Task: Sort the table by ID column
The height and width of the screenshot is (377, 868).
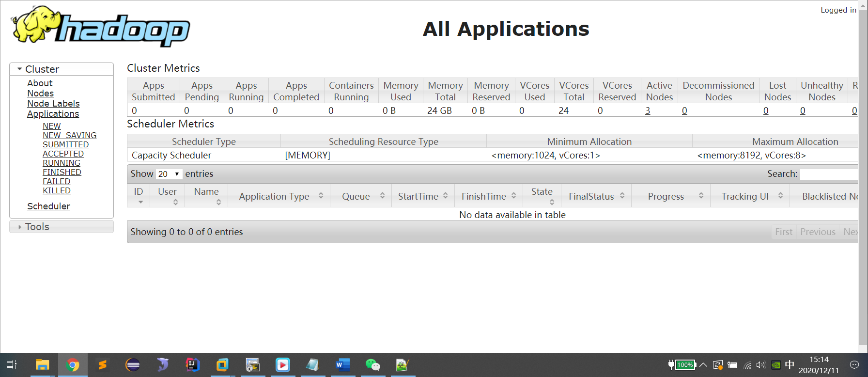Action: [139, 195]
